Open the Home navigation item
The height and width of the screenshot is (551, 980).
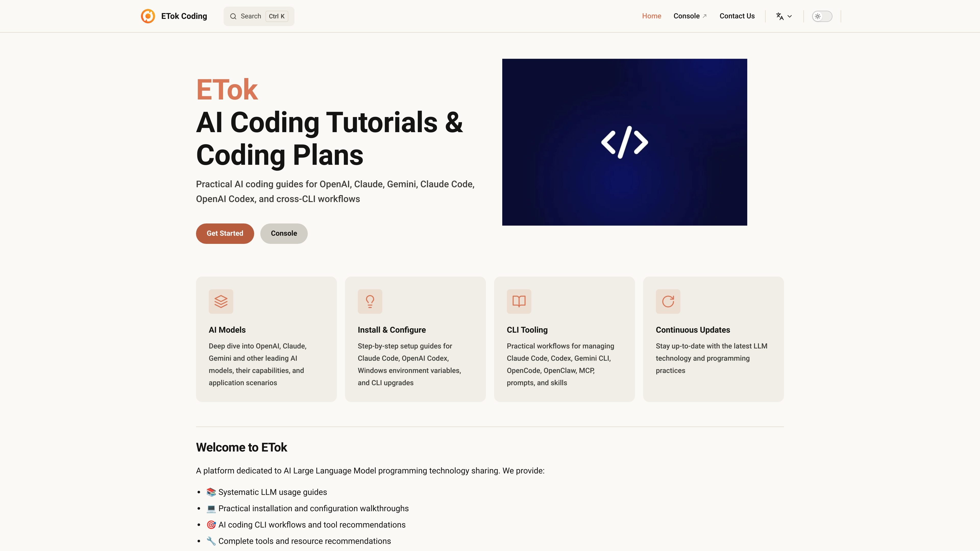click(x=652, y=16)
